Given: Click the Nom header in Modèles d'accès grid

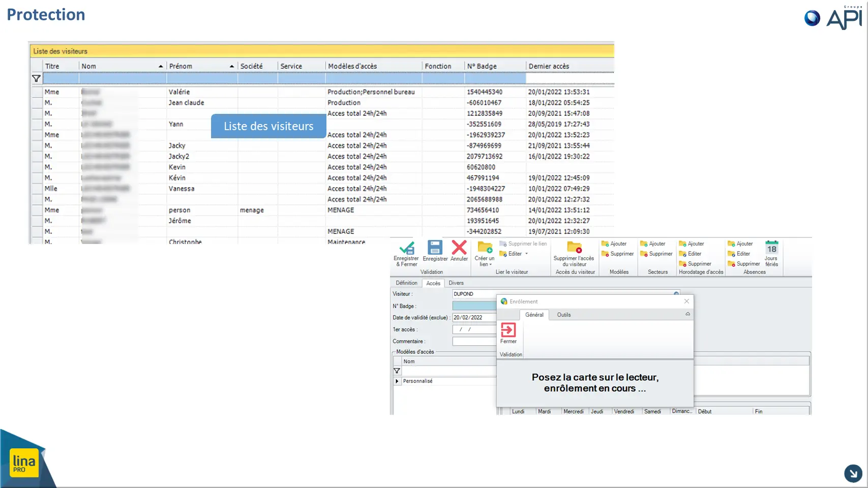Looking at the screenshot, I should [x=448, y=361].
